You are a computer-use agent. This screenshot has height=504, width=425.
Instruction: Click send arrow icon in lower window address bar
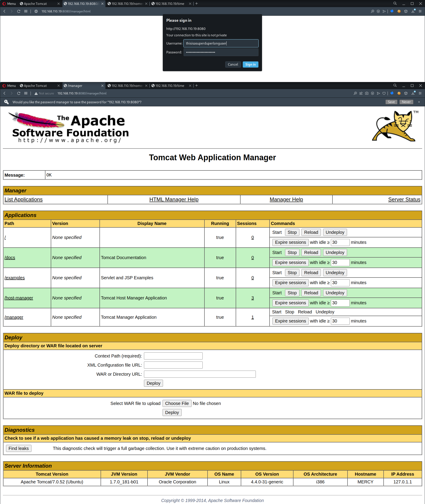(378, 93)
